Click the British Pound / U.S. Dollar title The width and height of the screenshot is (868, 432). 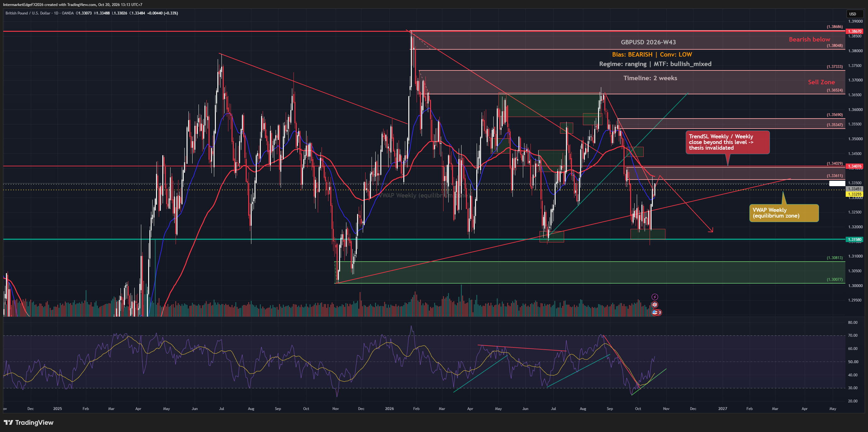(28, 13)
